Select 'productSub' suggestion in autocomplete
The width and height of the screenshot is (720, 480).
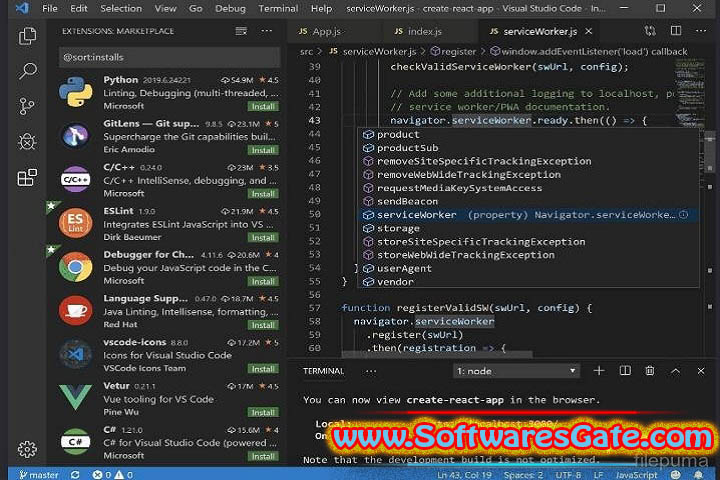click(528, 148)
